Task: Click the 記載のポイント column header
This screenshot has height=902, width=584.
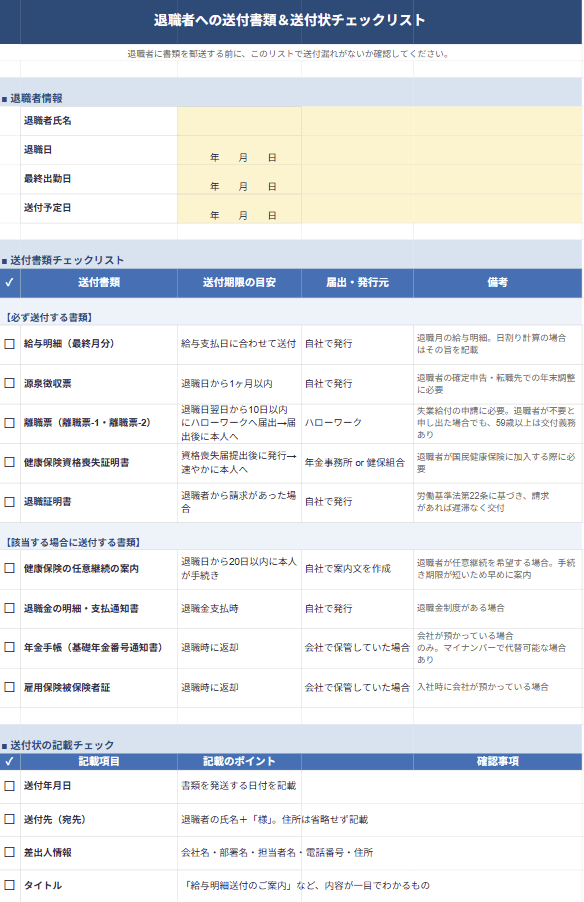Action: (239, 762)
